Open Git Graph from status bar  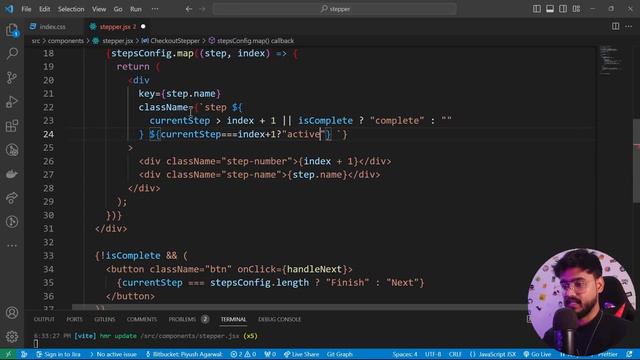(340, 354)
